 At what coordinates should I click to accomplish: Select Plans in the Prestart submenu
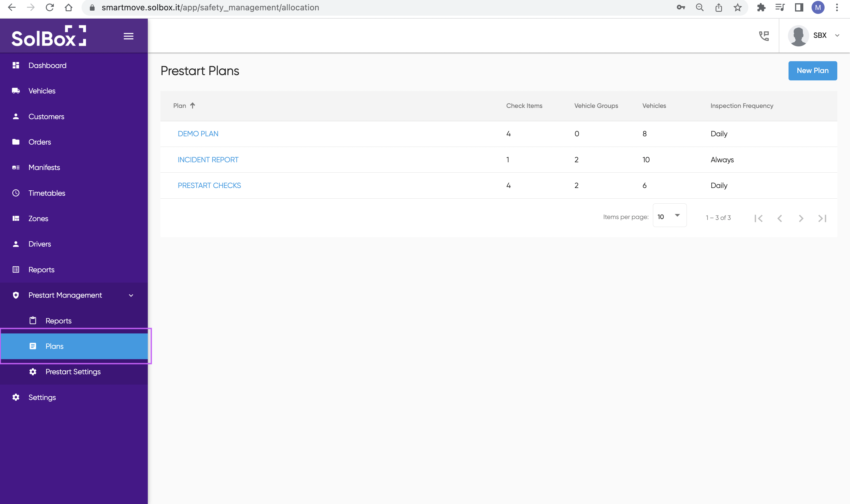pos(74,346)
